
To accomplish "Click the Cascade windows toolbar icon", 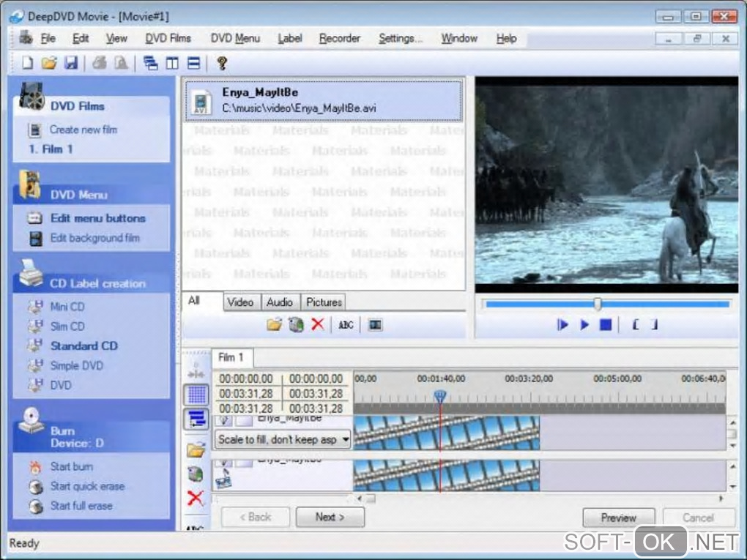I will 151,63.
